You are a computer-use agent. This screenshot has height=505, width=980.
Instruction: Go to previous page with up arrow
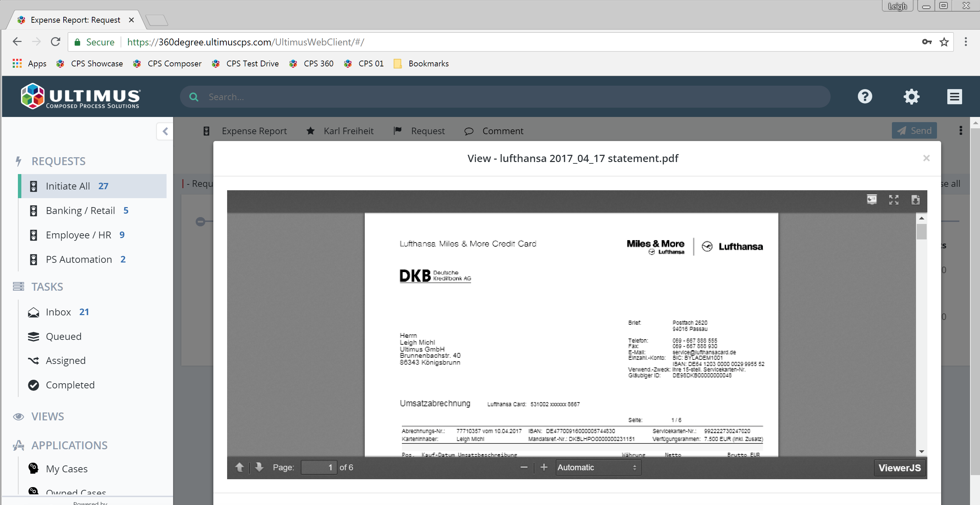click(x=239, y=468)
